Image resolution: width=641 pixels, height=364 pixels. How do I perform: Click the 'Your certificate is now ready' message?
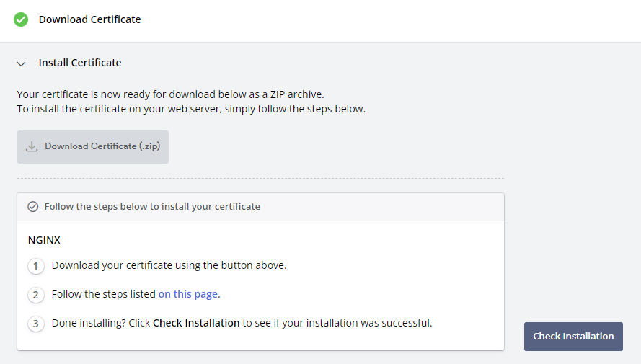point(170,94)
